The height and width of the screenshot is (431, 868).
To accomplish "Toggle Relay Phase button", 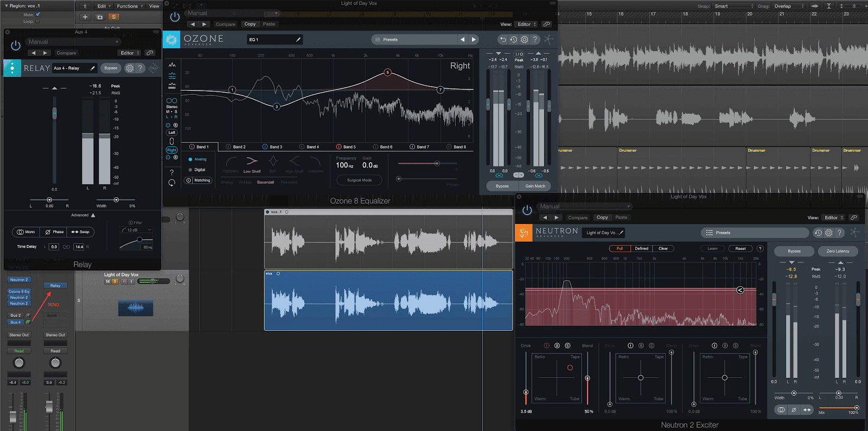I will tap(54, 232).
